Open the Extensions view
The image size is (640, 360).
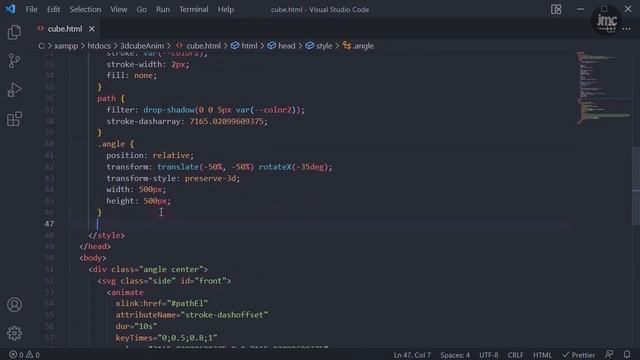14,119
